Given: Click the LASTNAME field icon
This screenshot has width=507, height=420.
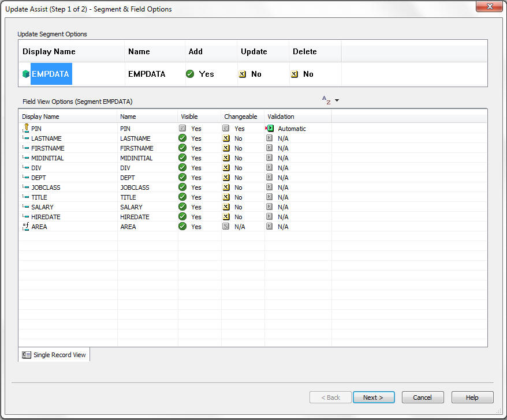Looking at the screenshot, I should tap(25, 138).
